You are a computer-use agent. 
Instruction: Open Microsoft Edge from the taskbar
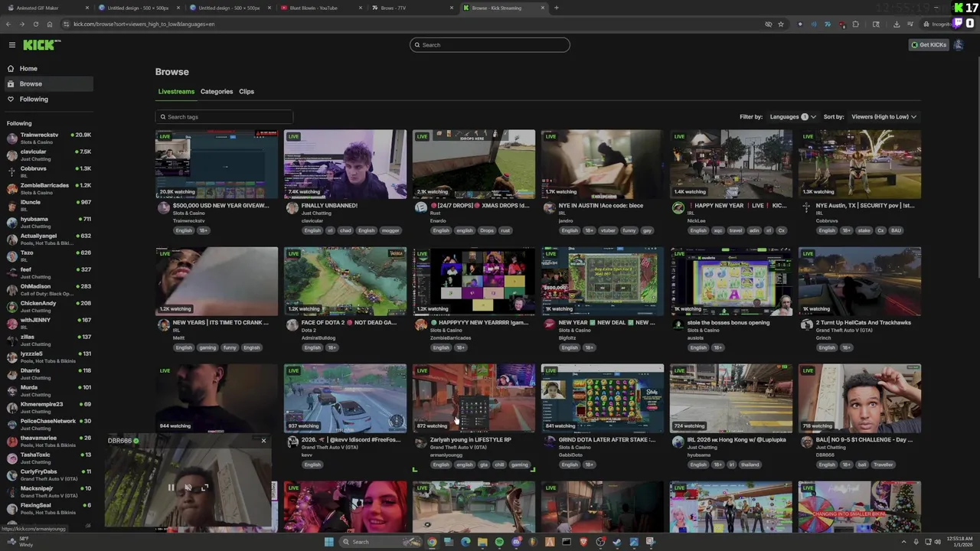pos(465,542)
